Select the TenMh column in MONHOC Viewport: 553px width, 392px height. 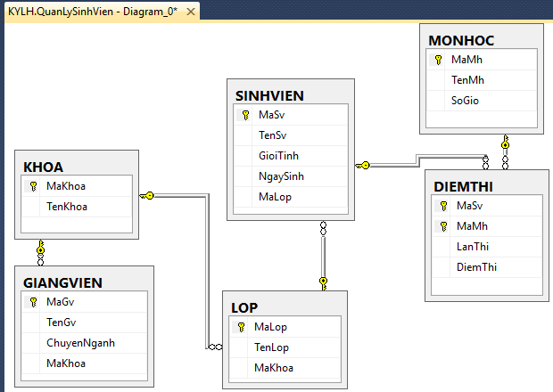pyautogui.click(x=482, y=80)
